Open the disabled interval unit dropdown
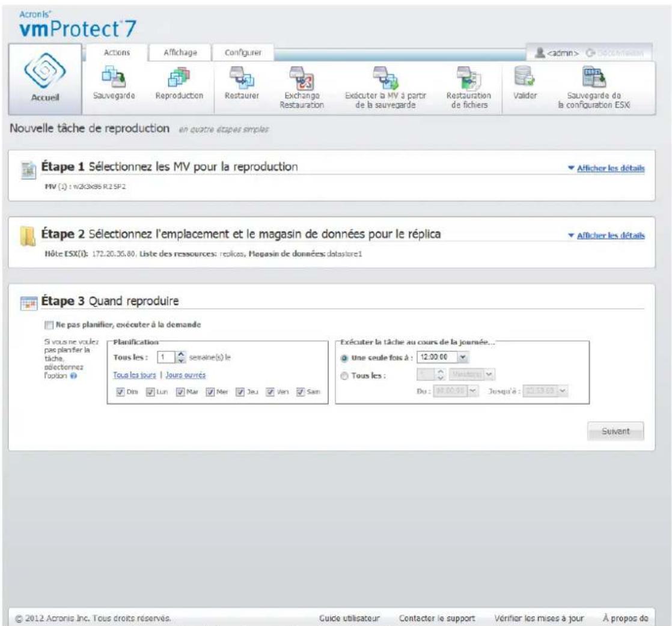The width and height of the screenshot is (672, 626). (489, 374)
